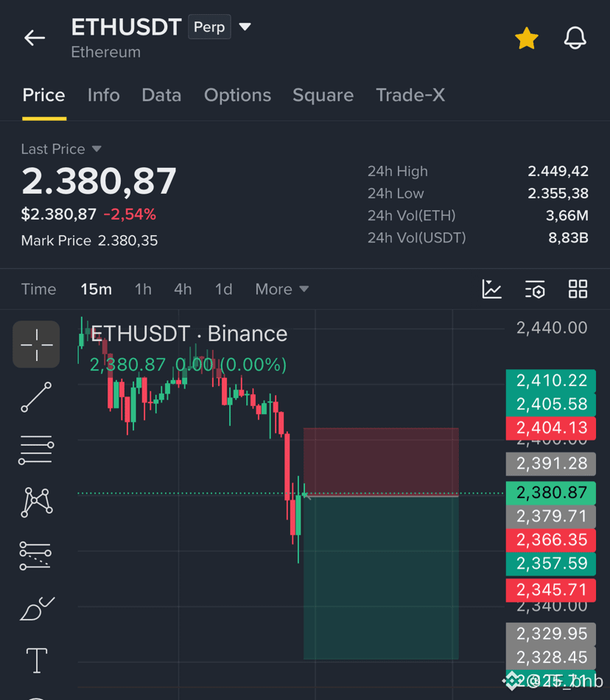Click the 24h Vol(USDT) value 8,83B
Image resolution: width=610 pixels, height=700 pixels.
pos(568,237)
